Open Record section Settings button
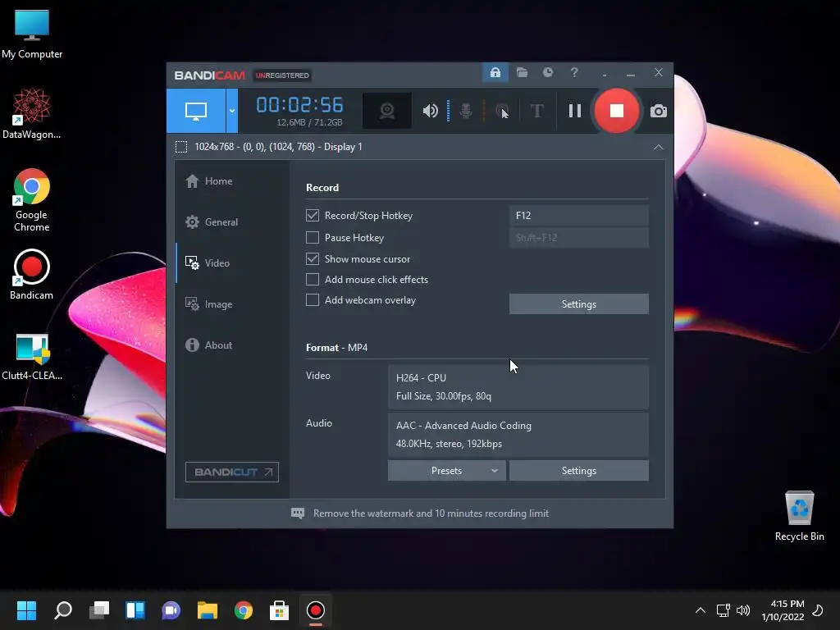Screen dimensions: 840x630 point(578,304)
